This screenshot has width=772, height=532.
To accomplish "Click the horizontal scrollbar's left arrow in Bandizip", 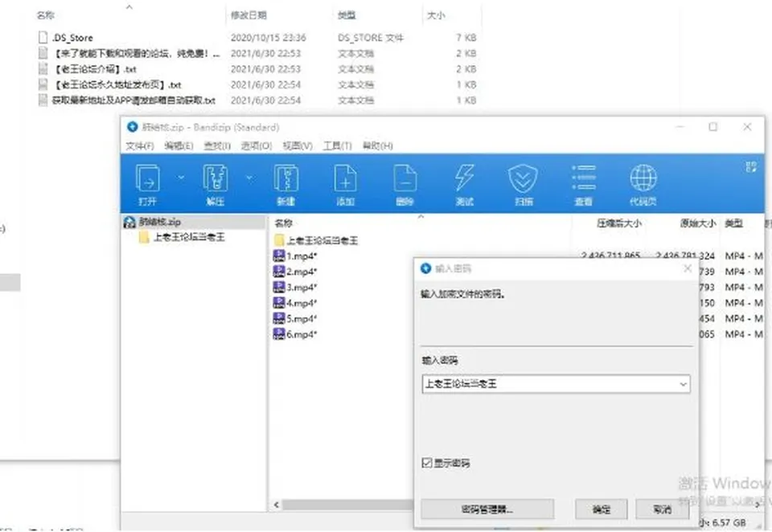I will pos(276,505).
